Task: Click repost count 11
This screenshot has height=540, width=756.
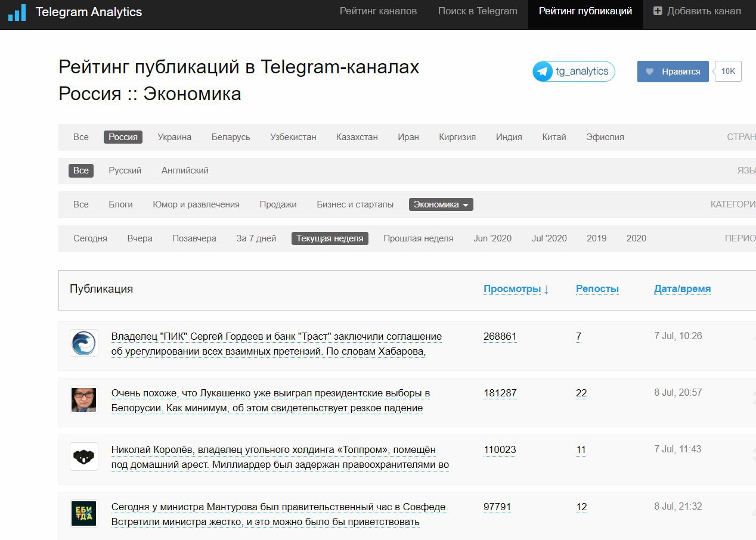Action: pos(581,449)
